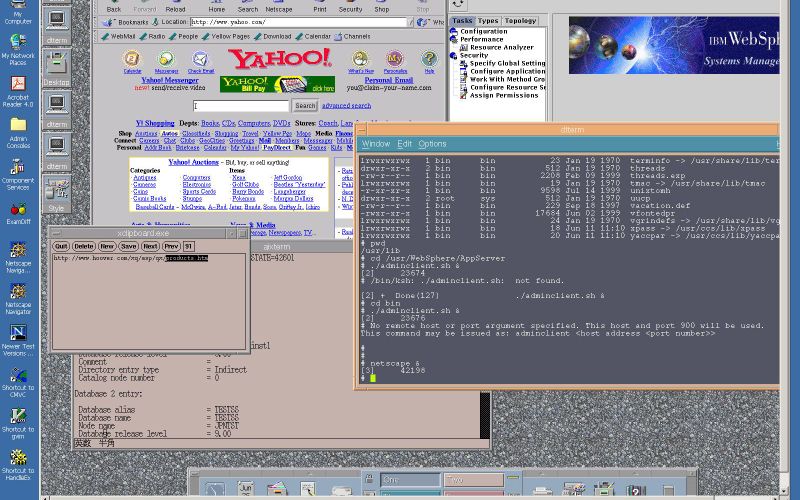Click Next button in xclipboard
This screenshot has height=500, width=800.
(x=150, y=246)
